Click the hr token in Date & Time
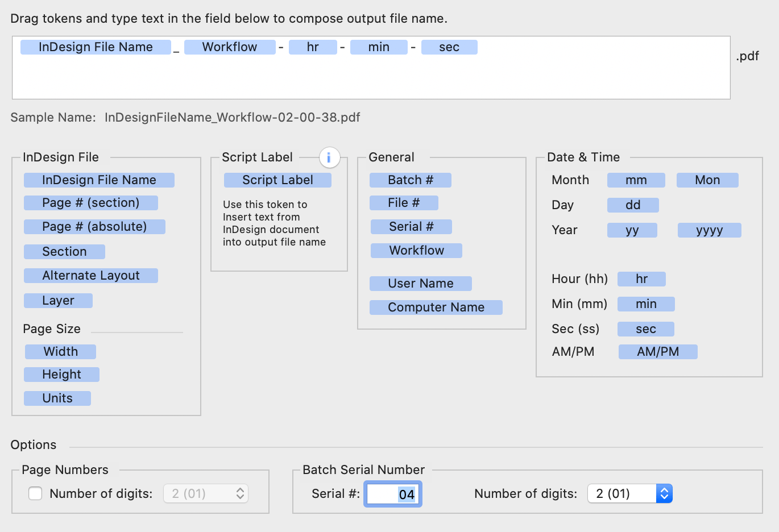 pyautogui.click(x=641, y=279)
